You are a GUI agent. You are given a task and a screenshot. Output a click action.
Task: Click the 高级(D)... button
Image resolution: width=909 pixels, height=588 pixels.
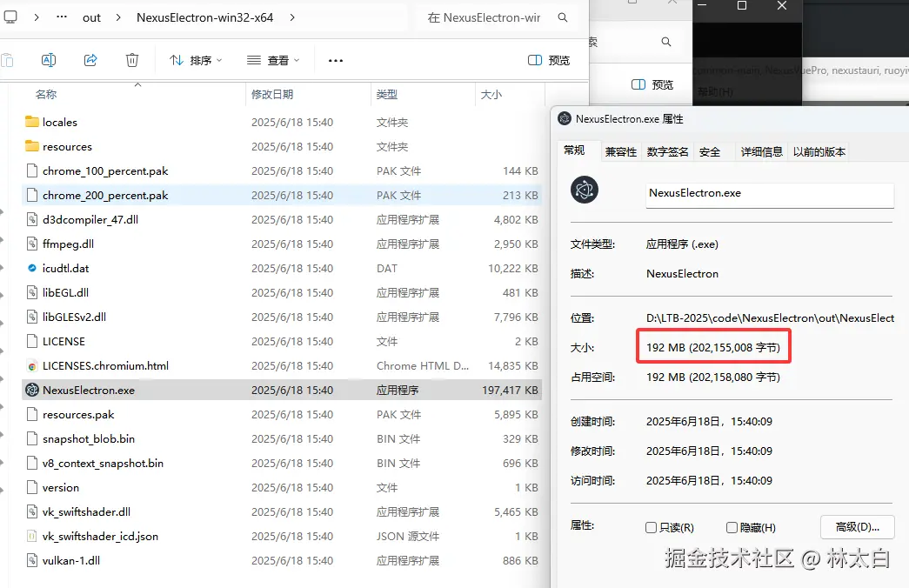click(x=858, y=527)
